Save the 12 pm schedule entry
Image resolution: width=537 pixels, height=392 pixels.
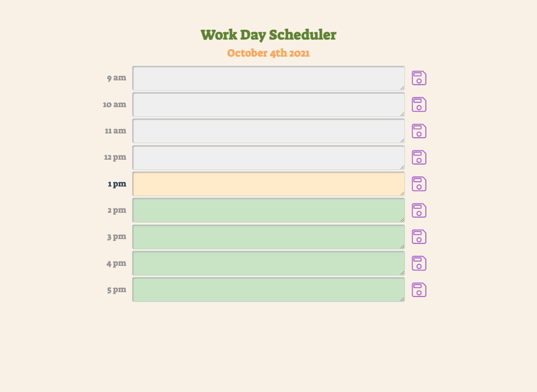point(419,157)
